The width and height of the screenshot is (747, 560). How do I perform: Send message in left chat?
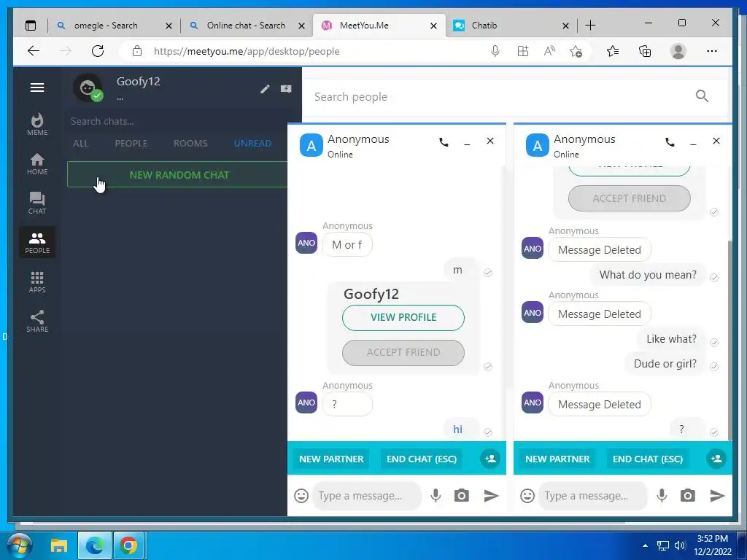point(491,496)
